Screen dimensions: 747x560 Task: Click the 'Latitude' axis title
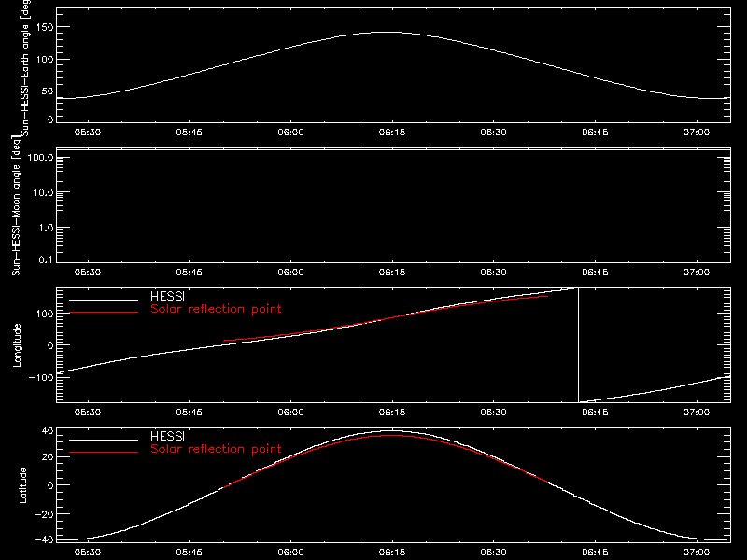pos(22,485)
